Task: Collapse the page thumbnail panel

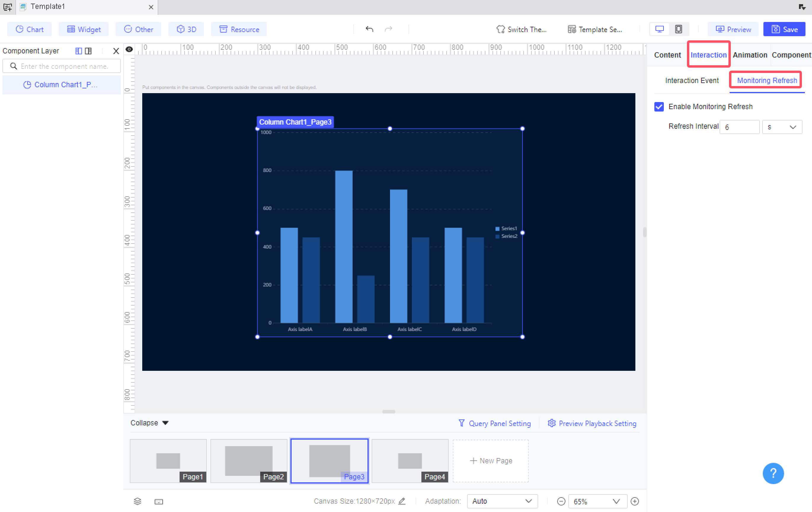Action: [x=149, y=423]
